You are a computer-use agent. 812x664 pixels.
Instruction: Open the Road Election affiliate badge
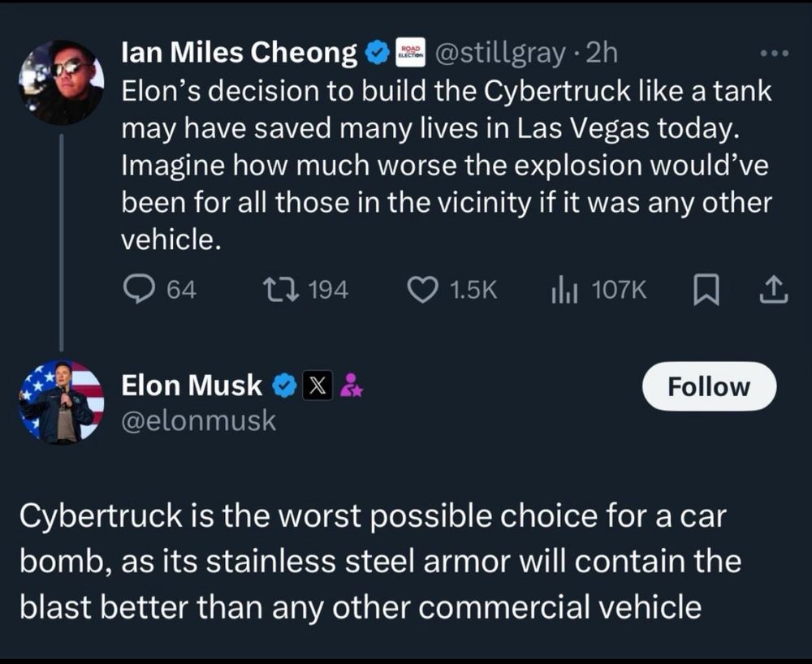(x=410, y=52)
